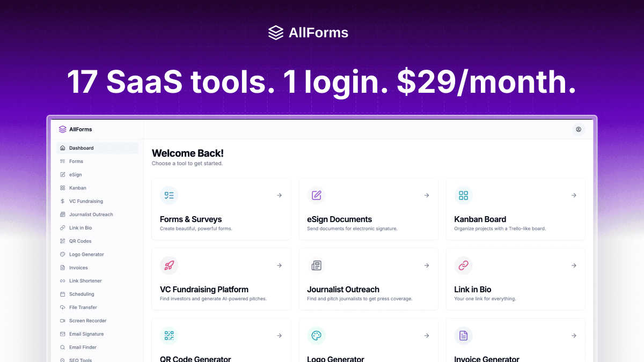This screenshot has width=644, height=362.
Task: Open the Kanban Board grid icon
Action: [463, 195]
